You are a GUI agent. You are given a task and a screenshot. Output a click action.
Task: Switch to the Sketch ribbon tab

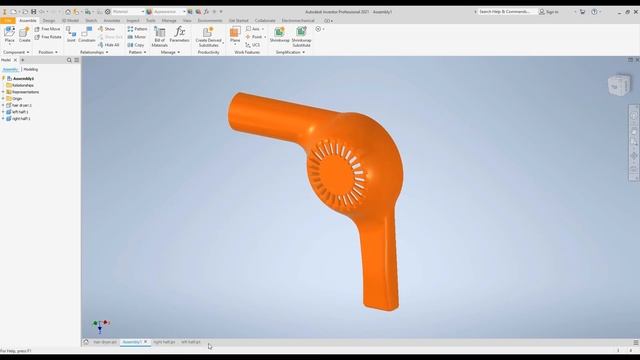(x=91, y=20)
